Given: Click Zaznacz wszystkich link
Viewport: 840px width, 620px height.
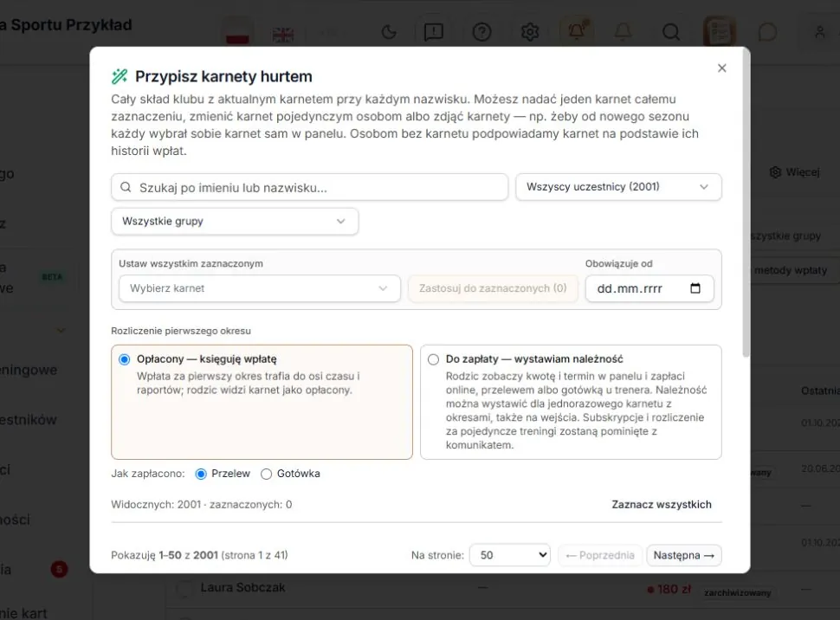Looking at the screenshot, I should pos(662,504).
